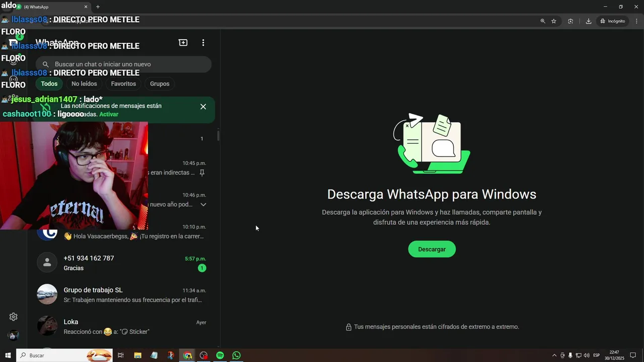Dismiss the notifications banner with X

tap(203, 107)
